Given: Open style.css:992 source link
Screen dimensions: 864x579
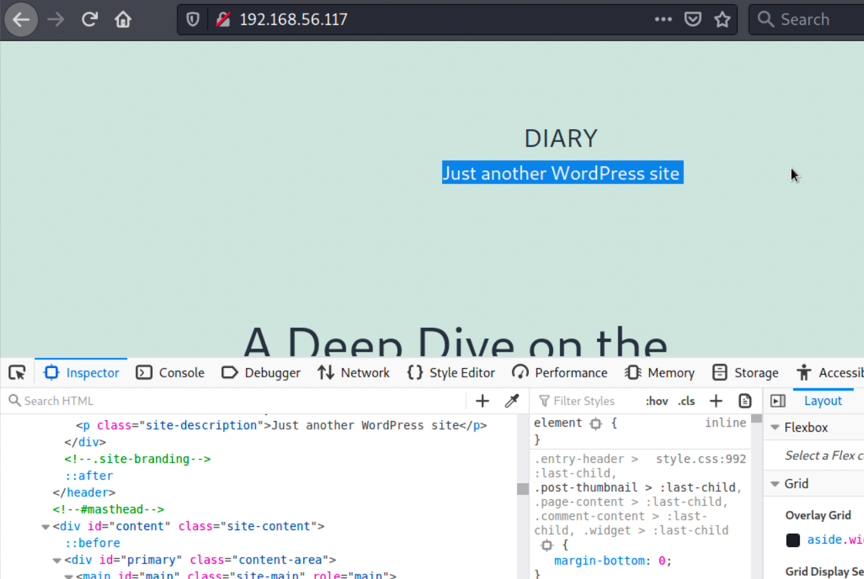Looking at the screenshot, I should pyautogui.click(x=701, y=459).
